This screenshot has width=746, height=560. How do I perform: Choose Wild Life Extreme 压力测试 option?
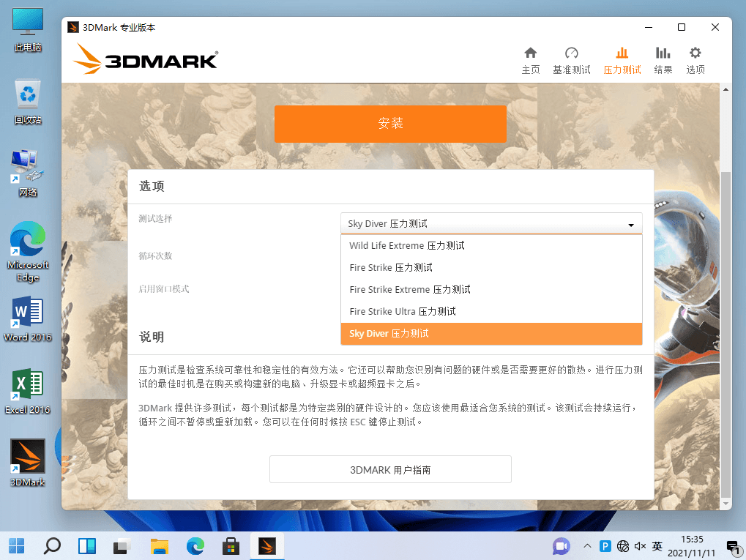491,245
